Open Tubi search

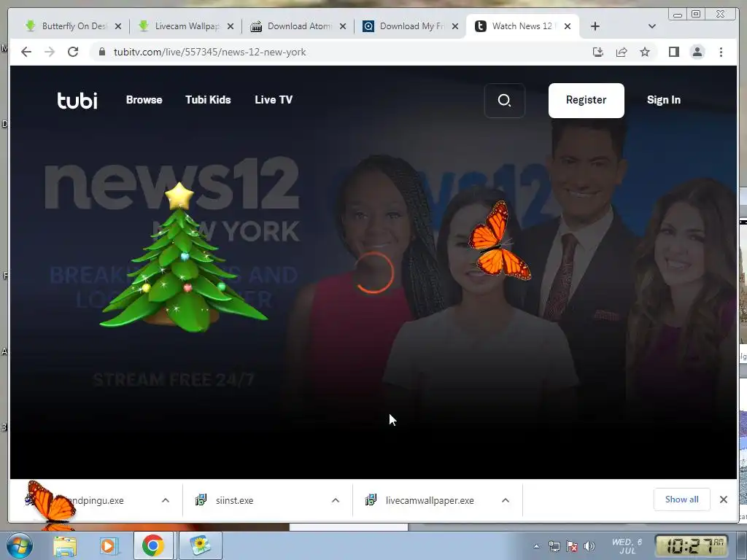[505, 100]
